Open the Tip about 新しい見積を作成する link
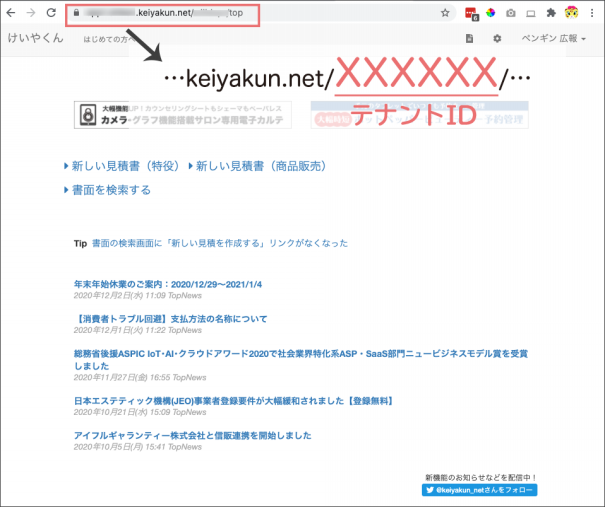Viewport: 605px width, 507px height. coord(220,243)
